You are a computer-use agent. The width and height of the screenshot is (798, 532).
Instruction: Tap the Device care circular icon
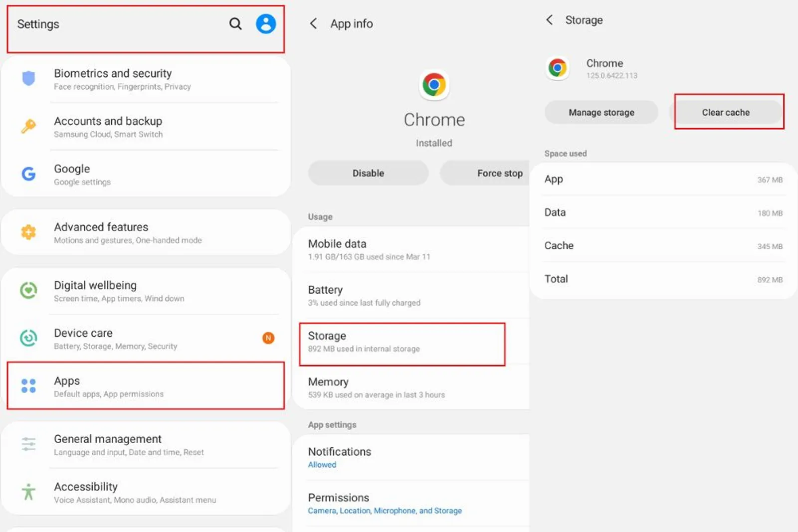tap(28, 338)
